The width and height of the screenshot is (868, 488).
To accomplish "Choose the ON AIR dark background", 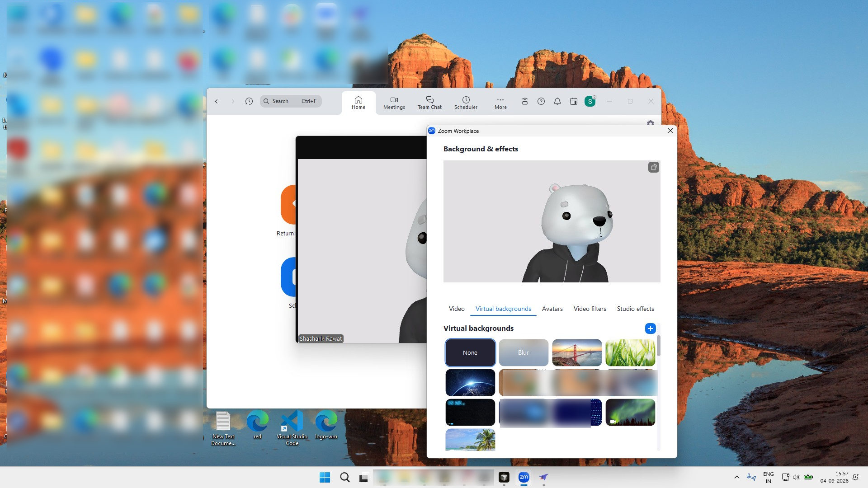I will point(470,412).
